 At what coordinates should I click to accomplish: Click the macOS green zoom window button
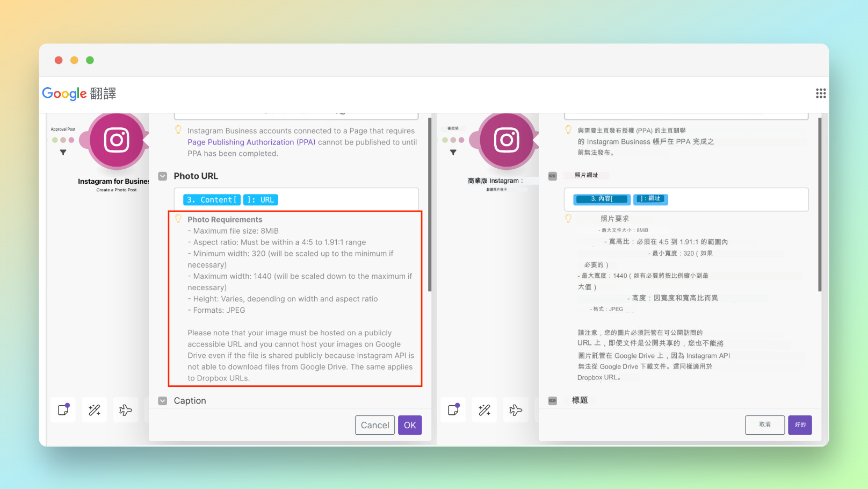pos(90,60)
